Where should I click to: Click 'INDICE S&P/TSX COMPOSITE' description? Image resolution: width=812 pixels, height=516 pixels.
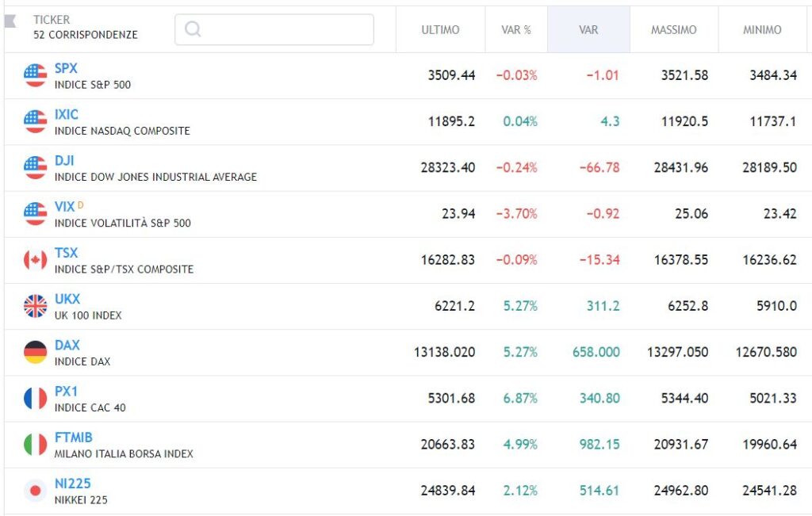click(x=124, y=269)
